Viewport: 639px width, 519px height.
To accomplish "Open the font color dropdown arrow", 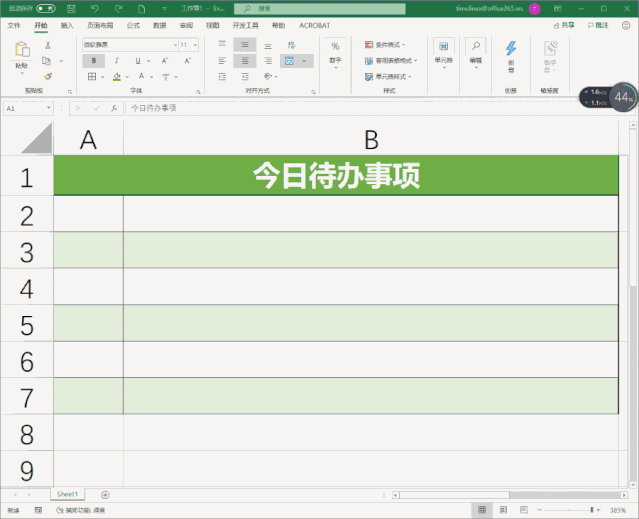I will [151, 77].
